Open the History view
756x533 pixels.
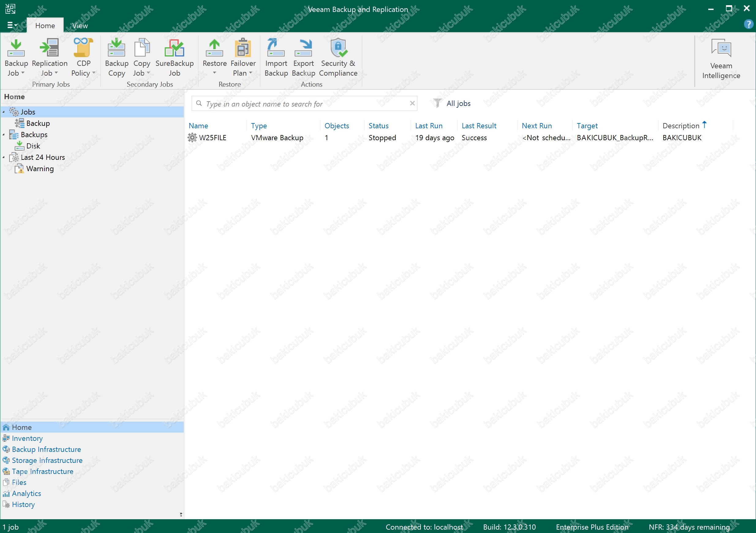[23, 504]
